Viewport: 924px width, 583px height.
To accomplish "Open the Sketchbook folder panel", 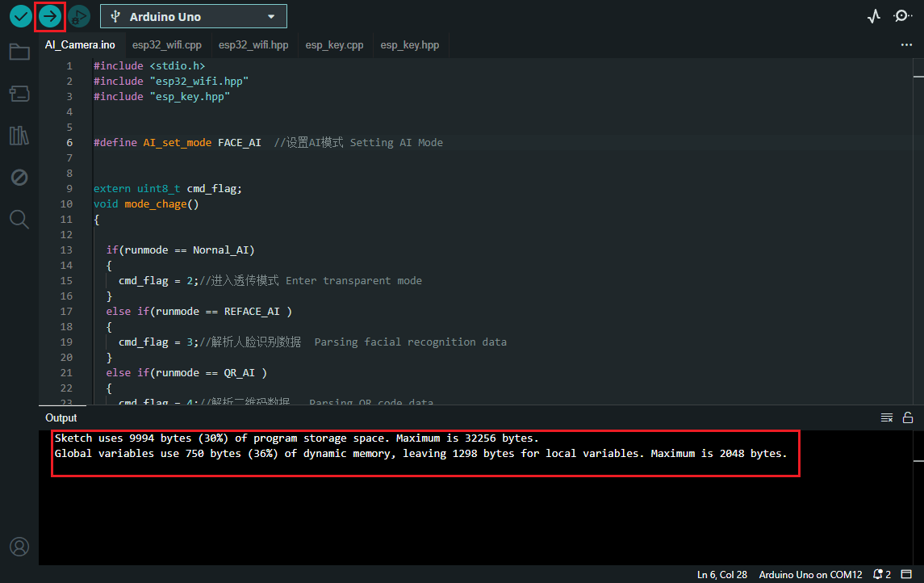I will tap(19, 52).
